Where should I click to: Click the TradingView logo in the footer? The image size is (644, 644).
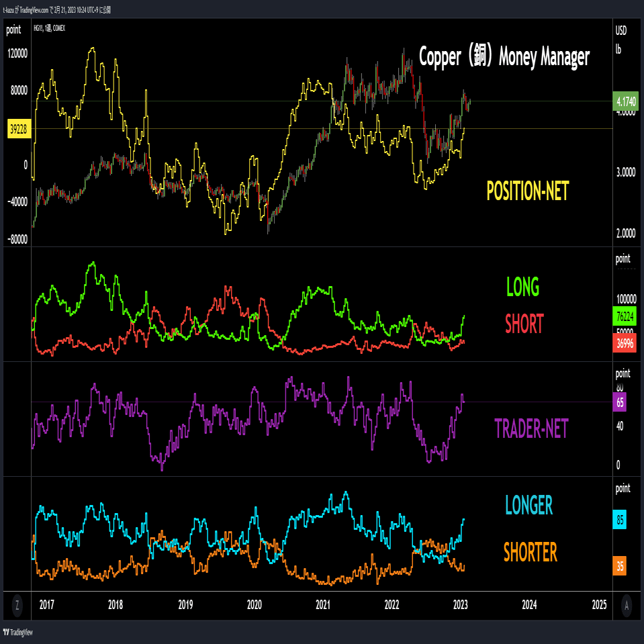coord(17,632)
